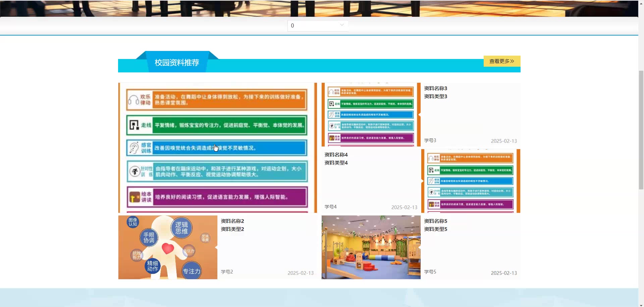Open the dropdown showing value 0
Image resolution: width=644 pixels, height=307 pixels.
[x=318, y=26]
